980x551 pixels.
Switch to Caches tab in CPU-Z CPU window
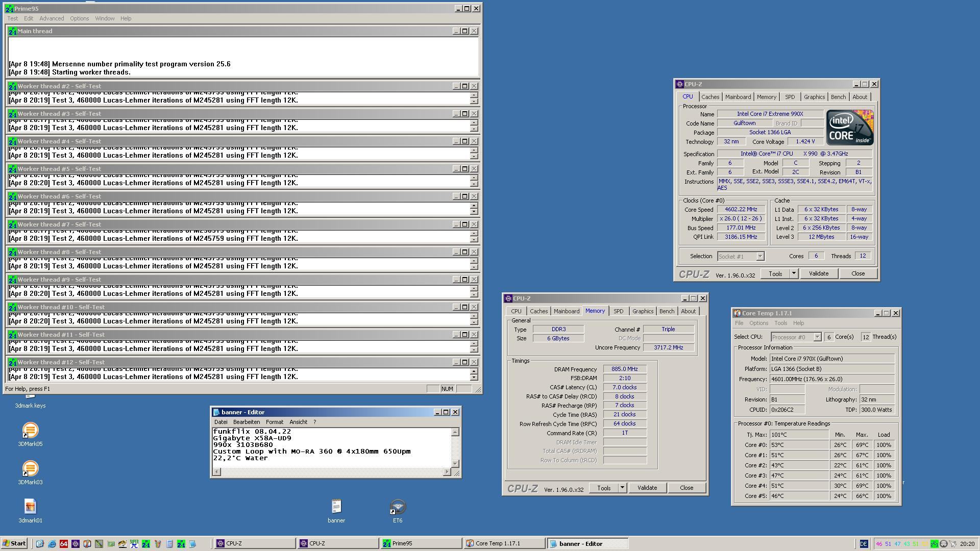pos(710,97)
